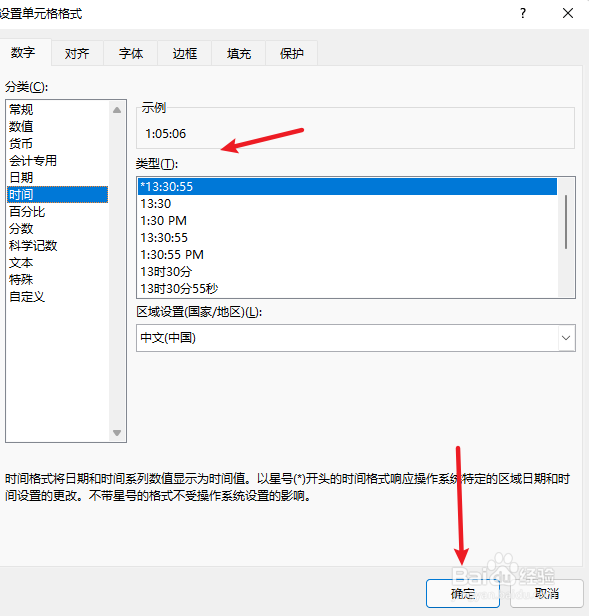The image size is (589, 616).
Task: Choose the 文本 category
Action: (57, 262)
